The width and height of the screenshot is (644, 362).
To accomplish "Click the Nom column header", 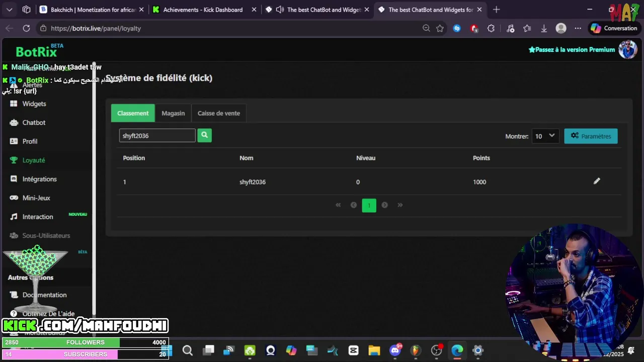I will pos(246,158).
